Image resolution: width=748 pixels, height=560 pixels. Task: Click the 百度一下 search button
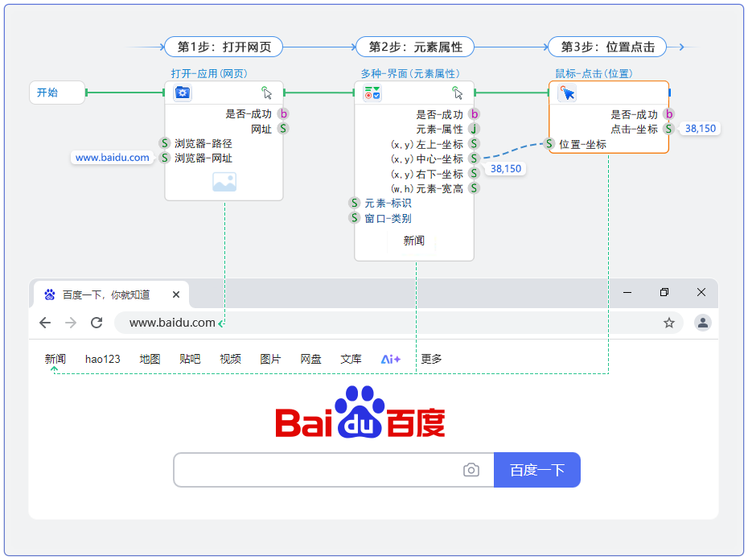tap(536, 470)
